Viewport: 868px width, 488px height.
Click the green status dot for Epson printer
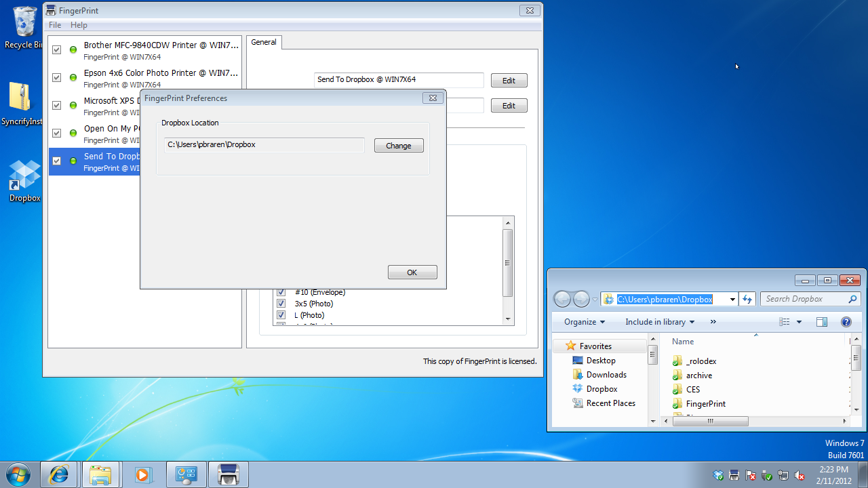(73, 77)
